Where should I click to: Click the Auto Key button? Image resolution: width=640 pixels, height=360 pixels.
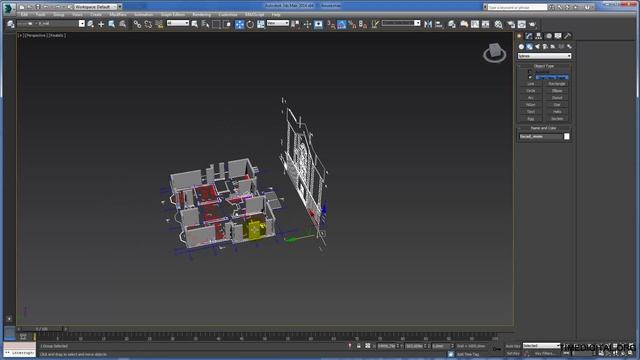[513, 346]
